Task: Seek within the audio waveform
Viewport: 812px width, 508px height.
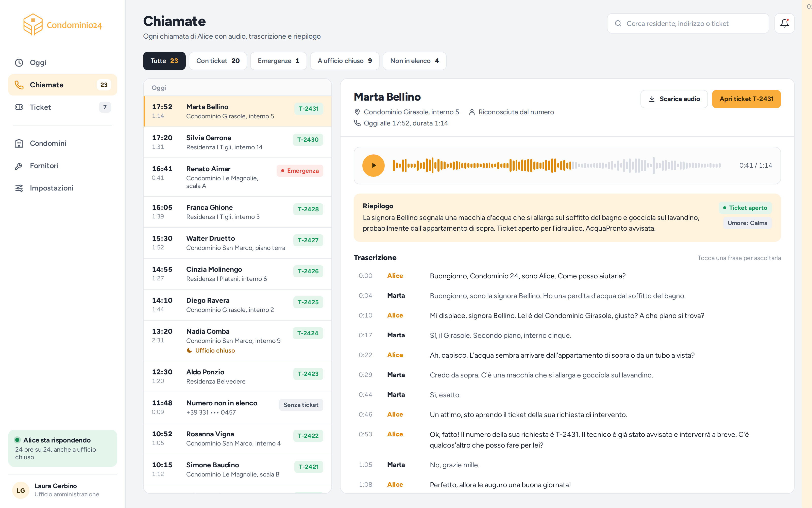Action: [557, 165]
